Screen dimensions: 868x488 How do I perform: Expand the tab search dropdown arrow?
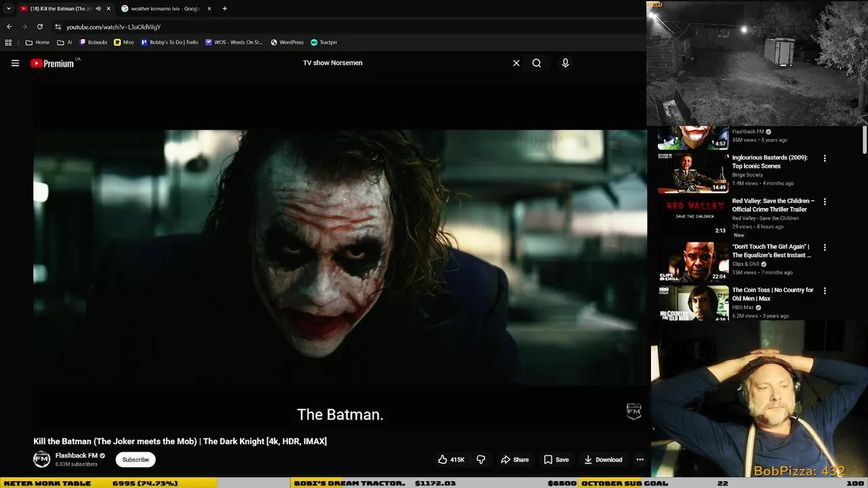point(8,9)
